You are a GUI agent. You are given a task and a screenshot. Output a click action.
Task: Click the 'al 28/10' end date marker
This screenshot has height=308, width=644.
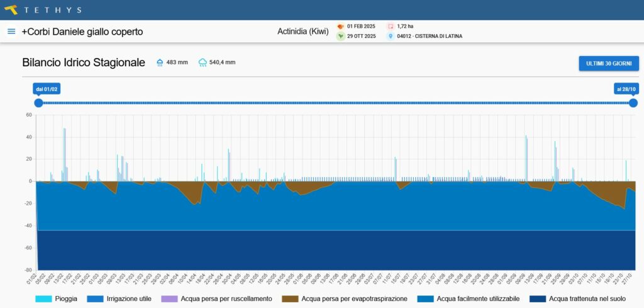(626, 89)
